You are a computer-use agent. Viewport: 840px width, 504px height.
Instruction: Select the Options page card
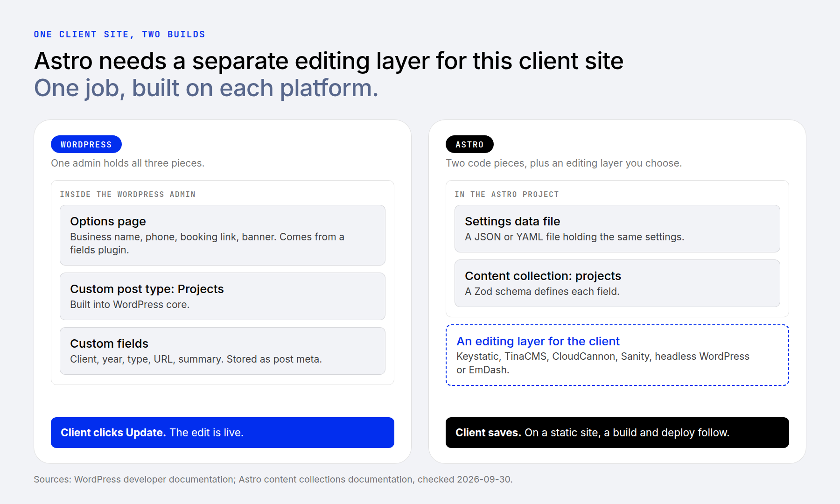(x=223, y=235)
